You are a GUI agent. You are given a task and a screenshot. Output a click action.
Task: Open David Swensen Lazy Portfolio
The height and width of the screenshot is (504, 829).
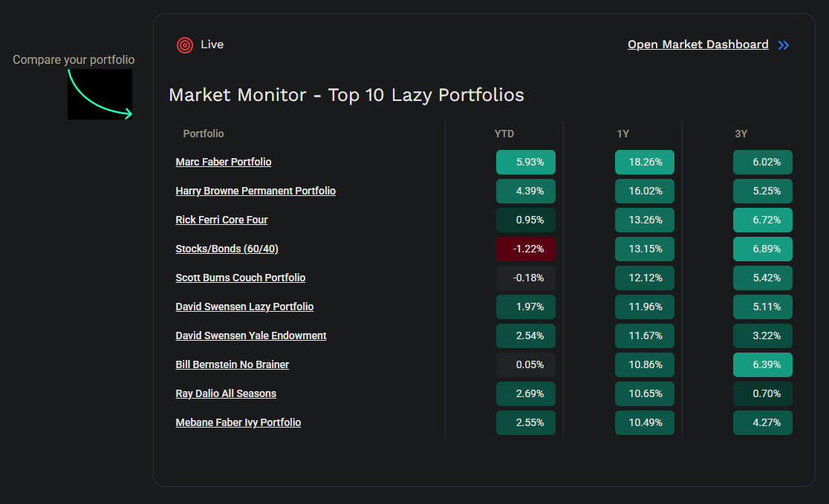tap(244, 307)
